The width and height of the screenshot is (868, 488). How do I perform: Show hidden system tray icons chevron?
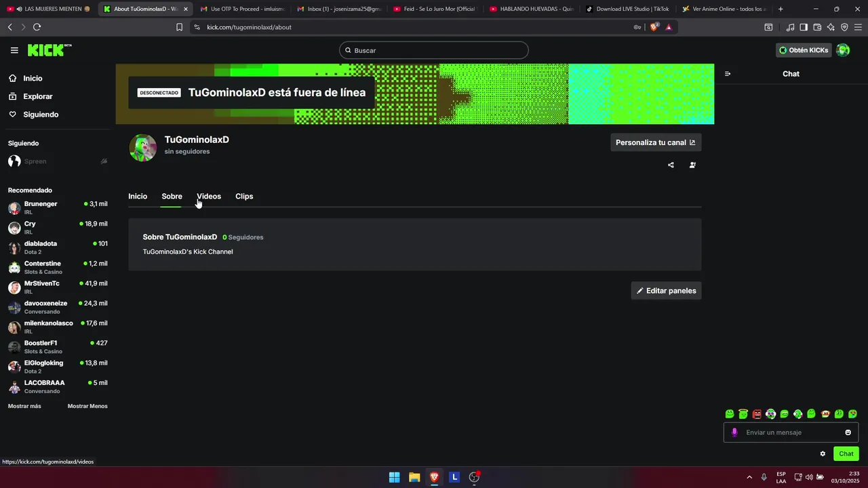pyautogui.click(x=749, y=477)
